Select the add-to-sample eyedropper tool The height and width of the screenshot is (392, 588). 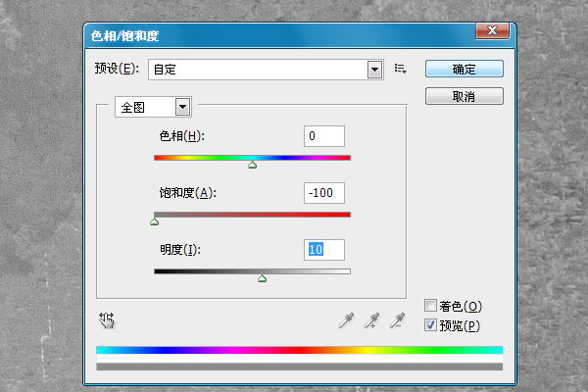(x=371, y=320)
